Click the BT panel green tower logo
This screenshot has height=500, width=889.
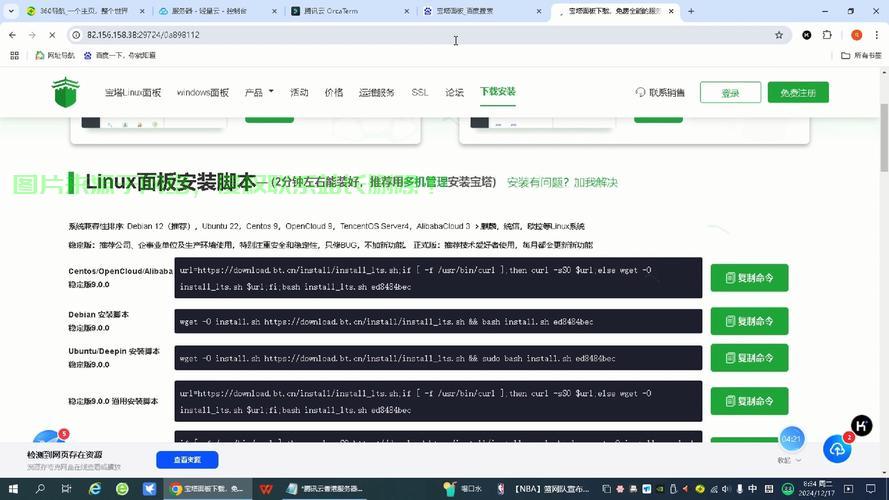pos(65,92)
